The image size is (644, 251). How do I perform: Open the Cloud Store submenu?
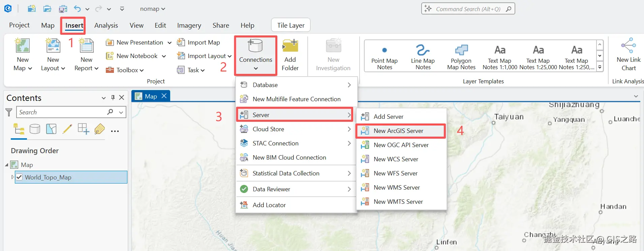coord(296,129)
